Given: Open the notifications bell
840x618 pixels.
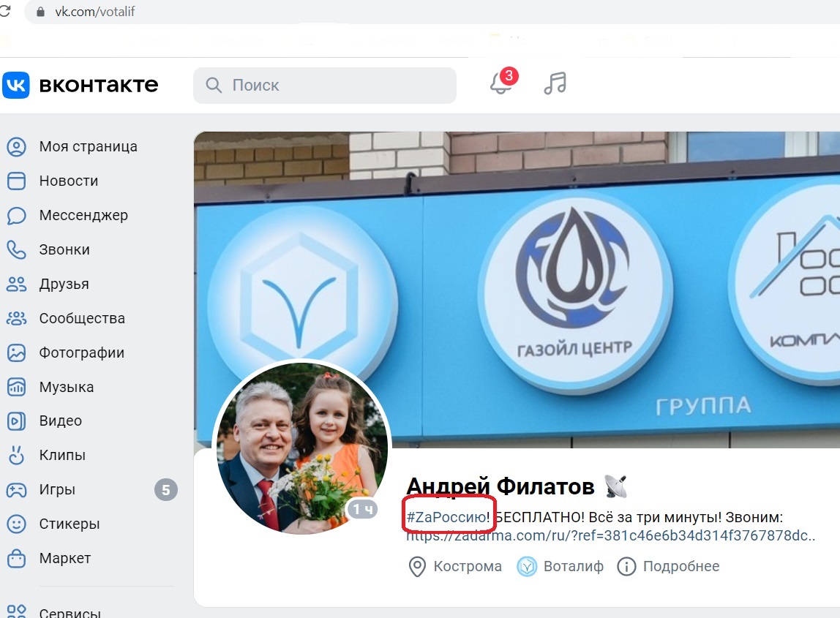Looking at the screenshot, I should click(x=500, y=83).
